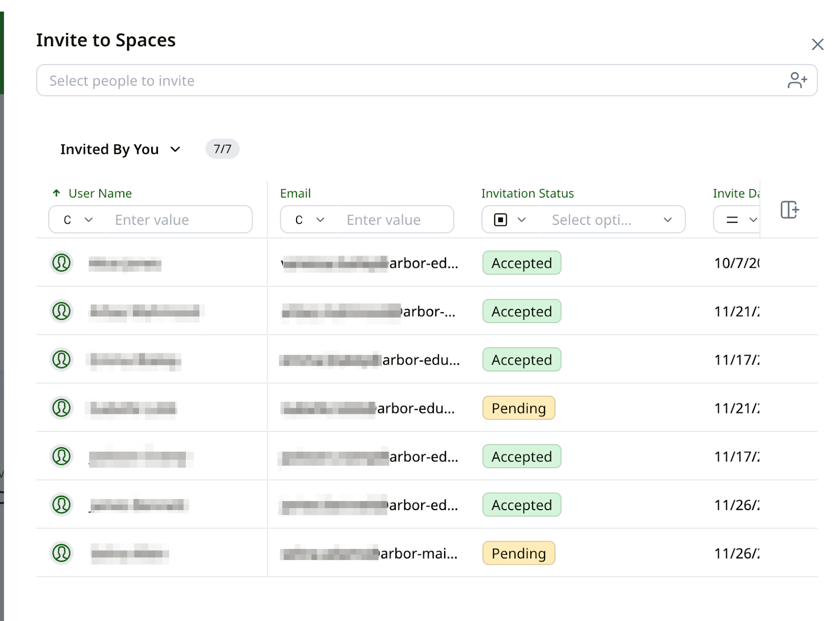This screenshot has height=621, width=840.
Task: Click the avatar icon in second row
Action: point(61,311)
